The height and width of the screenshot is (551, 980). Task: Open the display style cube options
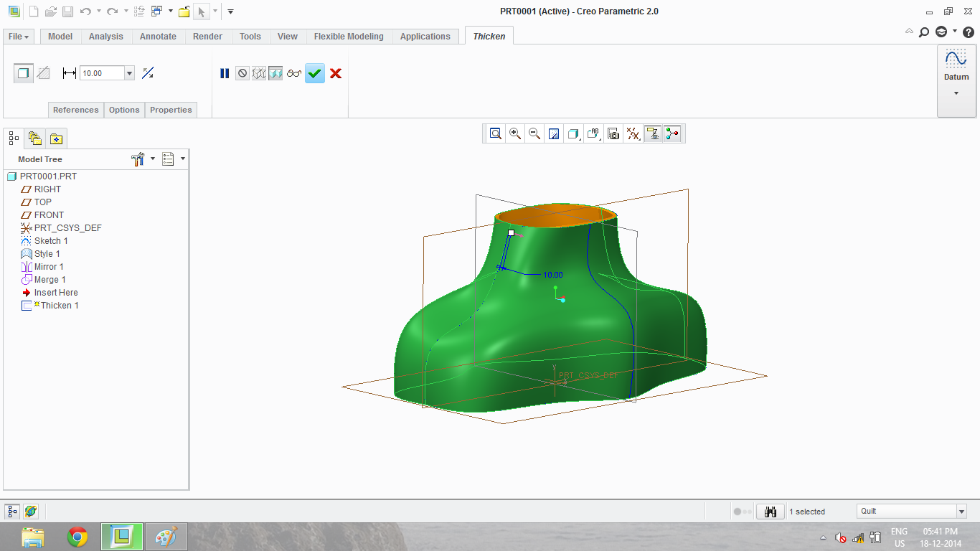pos(573,133)
